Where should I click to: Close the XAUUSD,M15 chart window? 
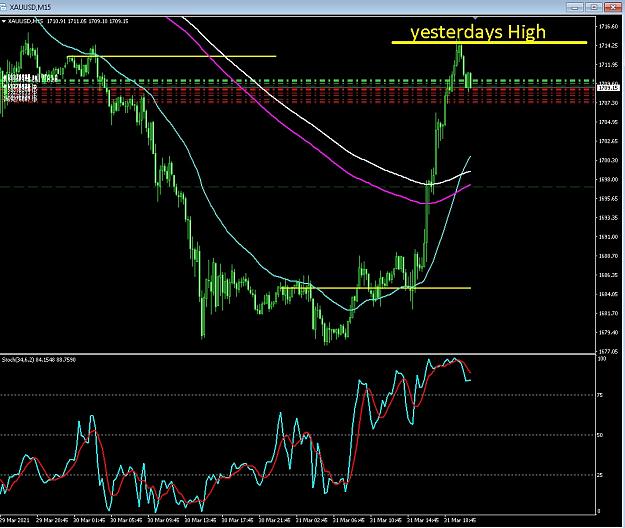pos(613,7)
